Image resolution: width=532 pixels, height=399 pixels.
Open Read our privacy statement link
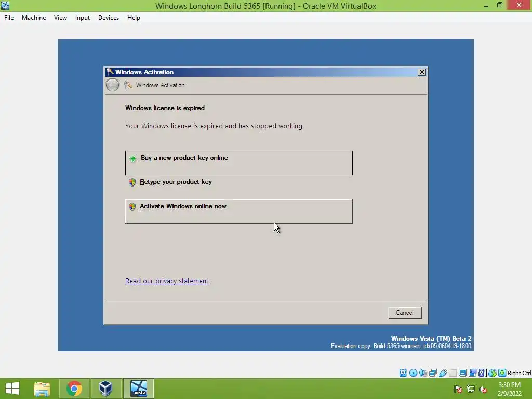coord(167,281)
